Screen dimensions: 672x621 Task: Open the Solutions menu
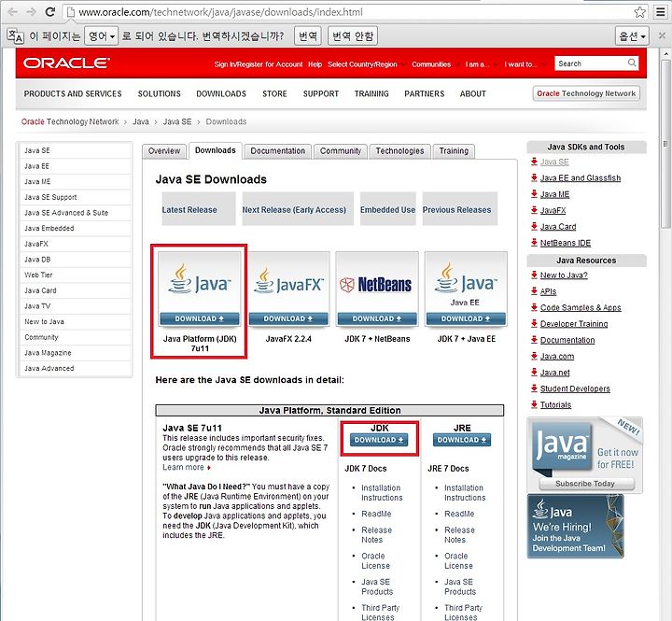click(159, 93)
